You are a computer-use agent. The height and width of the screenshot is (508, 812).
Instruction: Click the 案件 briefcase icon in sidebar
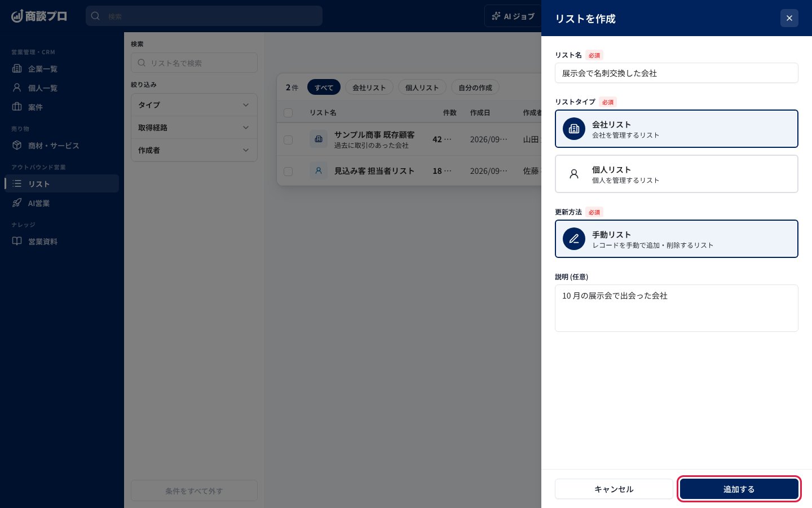pos(17,107)
